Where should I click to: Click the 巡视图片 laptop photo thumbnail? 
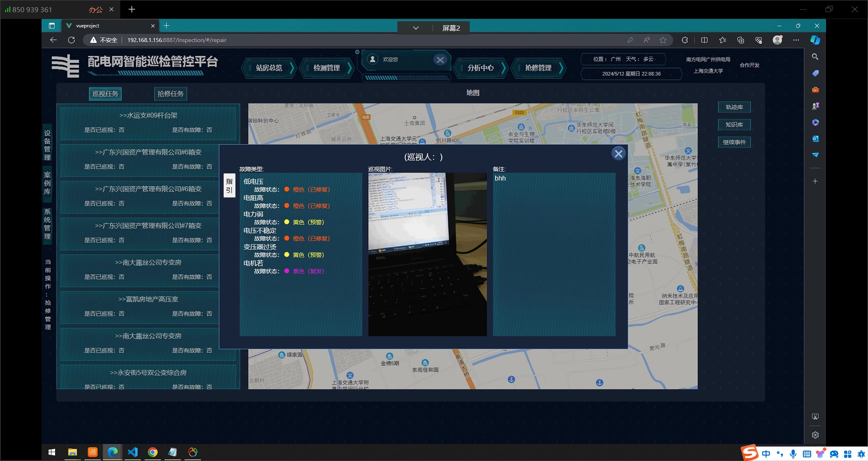pyautogui.click(x=427, y=254)
